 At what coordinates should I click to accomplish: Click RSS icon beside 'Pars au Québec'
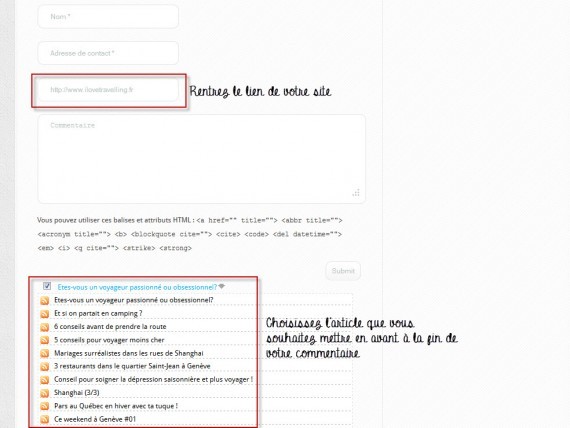pos(45,406)
